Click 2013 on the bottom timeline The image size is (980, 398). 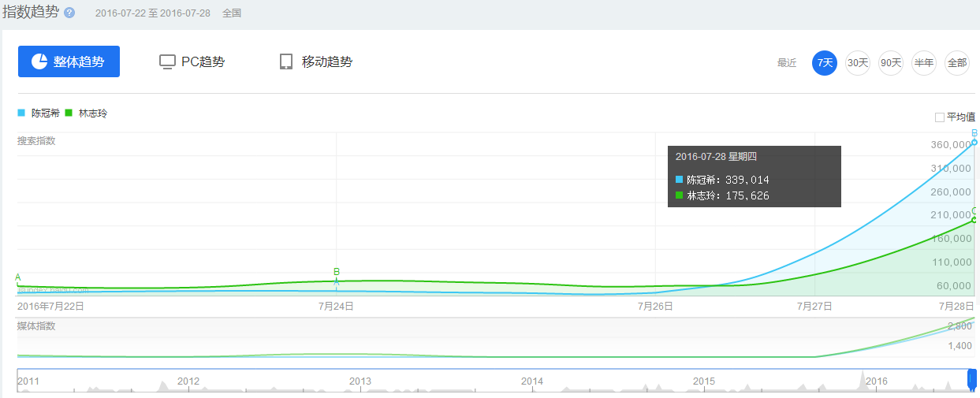pyautogui.click(x=360, y=381)
